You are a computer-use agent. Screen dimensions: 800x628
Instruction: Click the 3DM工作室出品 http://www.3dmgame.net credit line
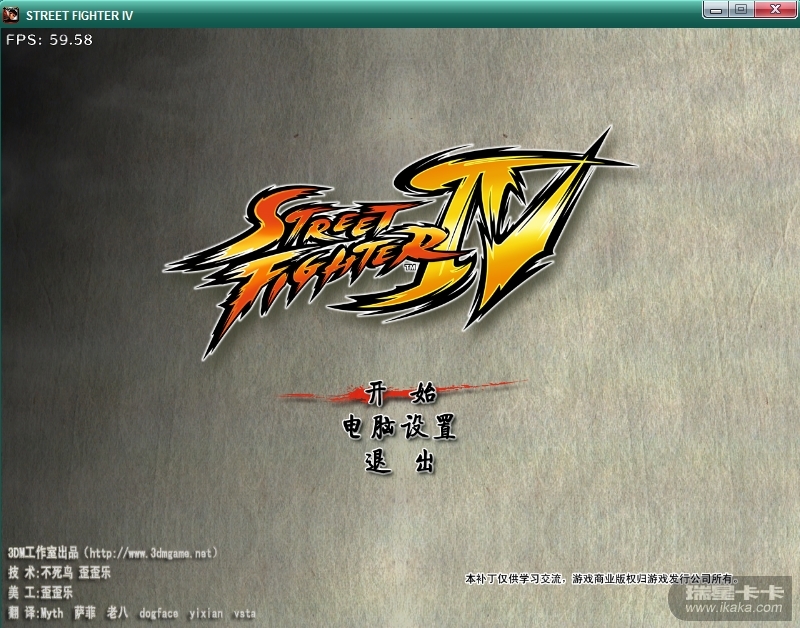coord(113,553)
